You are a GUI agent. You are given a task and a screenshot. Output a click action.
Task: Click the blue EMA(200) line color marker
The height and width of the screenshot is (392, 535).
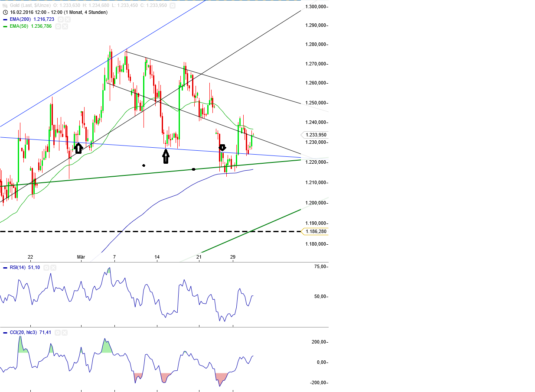tap(5, 19)
